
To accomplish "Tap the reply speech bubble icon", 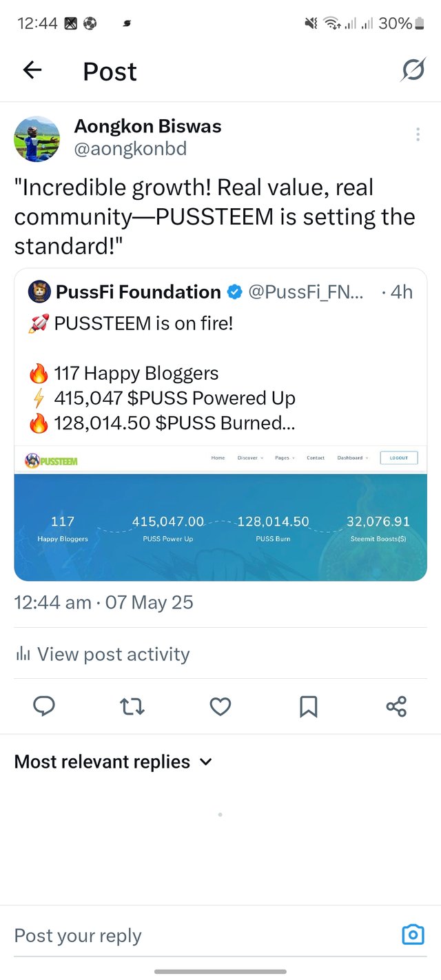I will [x=44, y=706].
